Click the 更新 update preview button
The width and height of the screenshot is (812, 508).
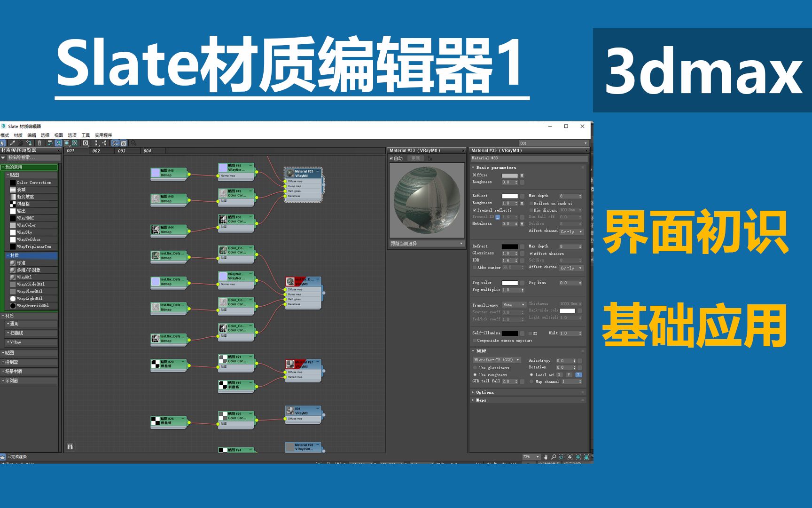(x=416, y=159)
